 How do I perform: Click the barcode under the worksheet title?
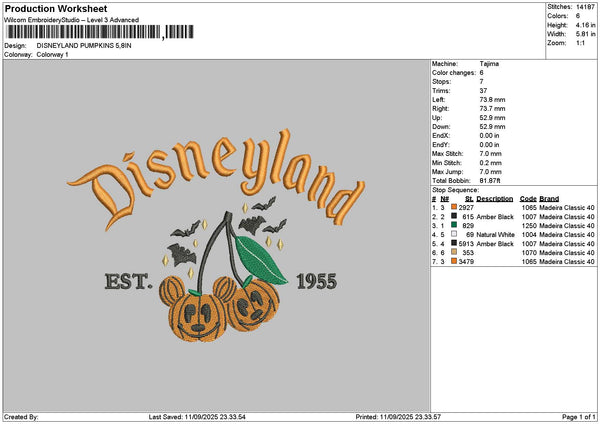pyautogui.click(x=100, y=32)
